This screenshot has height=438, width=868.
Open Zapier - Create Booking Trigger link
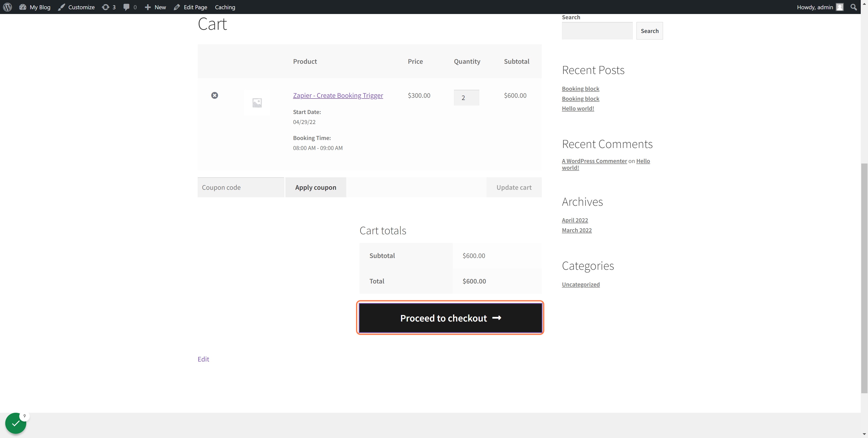338,95
